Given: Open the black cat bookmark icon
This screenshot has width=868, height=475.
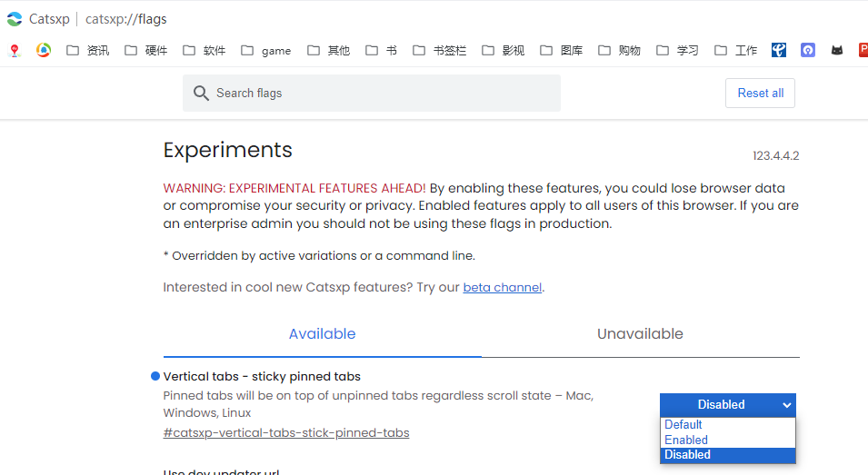Looking at the screenshot, I should (837, 50).
